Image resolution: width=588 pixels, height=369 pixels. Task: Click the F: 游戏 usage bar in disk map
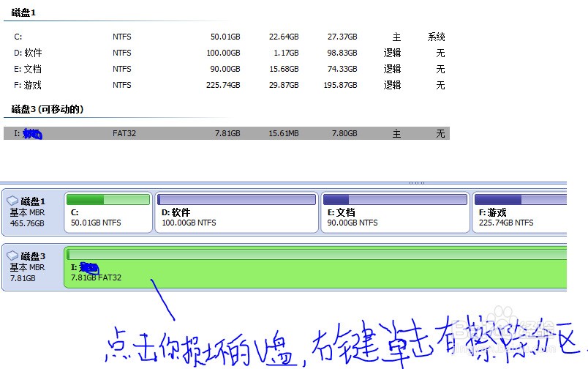pos(521,199)
